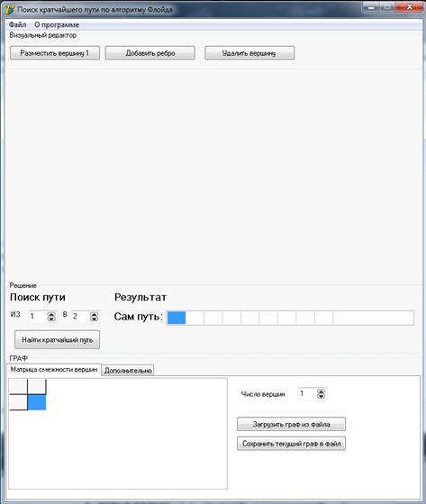Open the О программе menu
Image resolution: width=426 pixels, height=504 pixels.
(57, 25)
